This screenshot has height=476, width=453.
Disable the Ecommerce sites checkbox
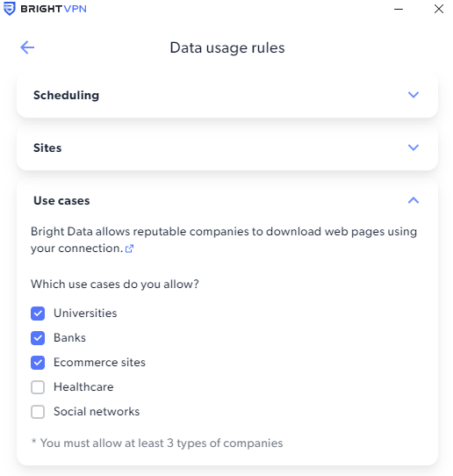38,363
